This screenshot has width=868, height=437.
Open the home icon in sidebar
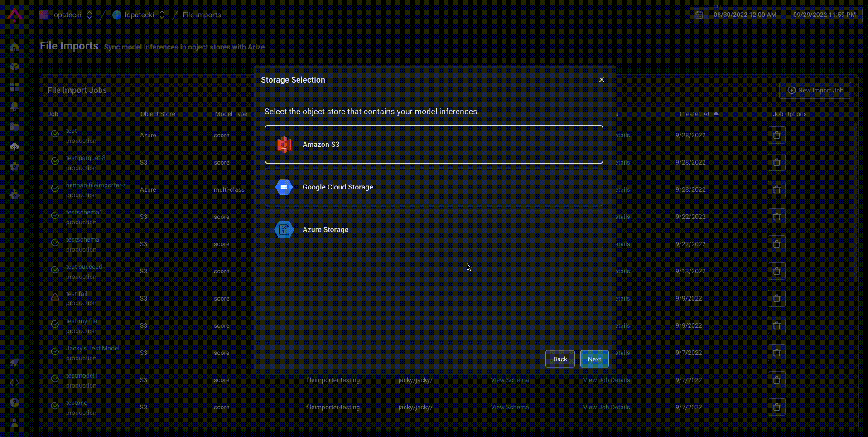tap(14, 47)
